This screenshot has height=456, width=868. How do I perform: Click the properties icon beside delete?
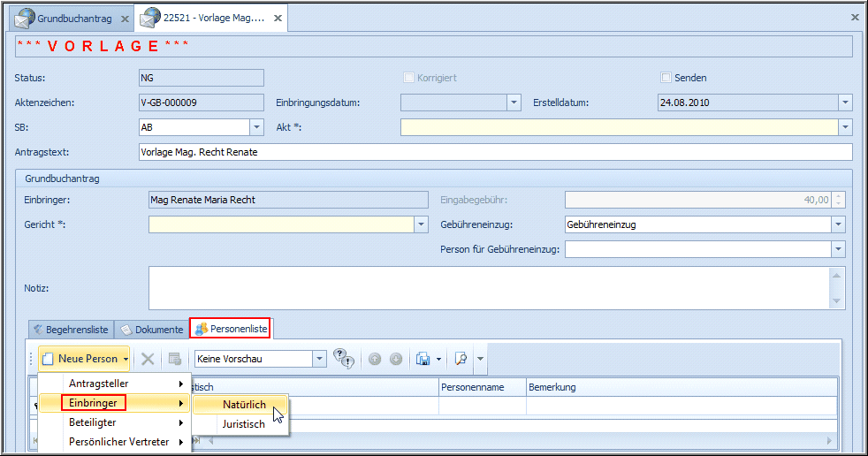click(x=175, y=359)
